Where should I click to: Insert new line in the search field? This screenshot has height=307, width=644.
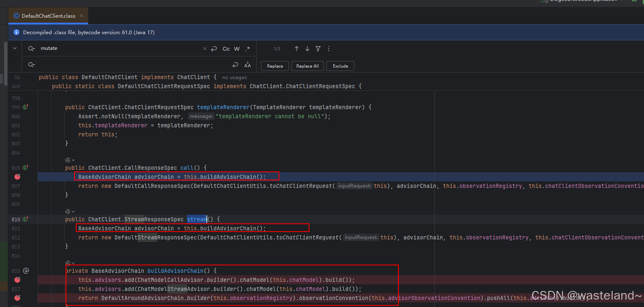(214, 49)
